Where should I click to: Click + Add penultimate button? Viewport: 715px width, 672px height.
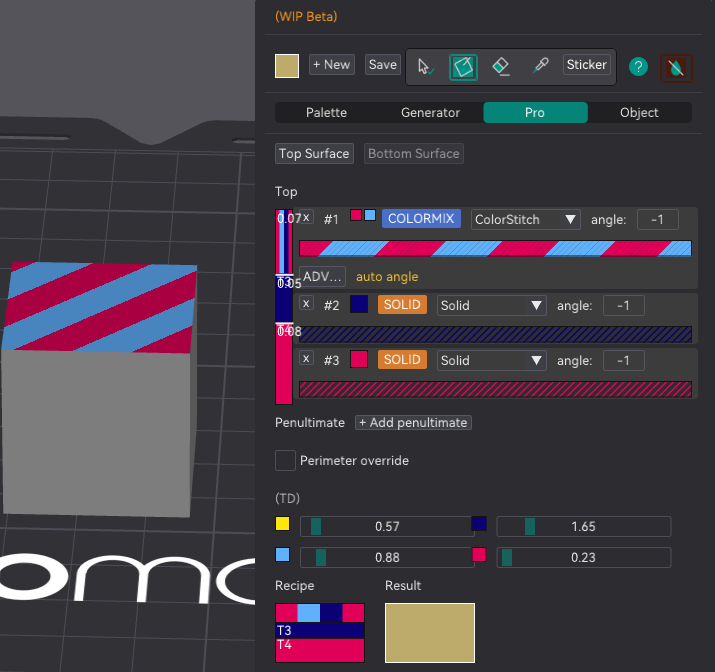413,423
